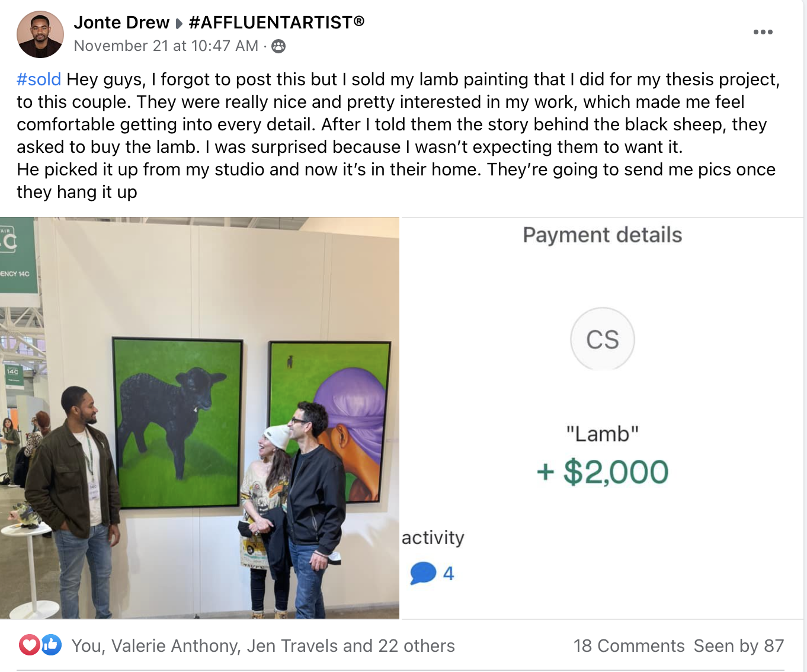807x672 pixels.
Task: Go to the #AFFLUENTARTIST® group page
Action: tap(276, 23)
